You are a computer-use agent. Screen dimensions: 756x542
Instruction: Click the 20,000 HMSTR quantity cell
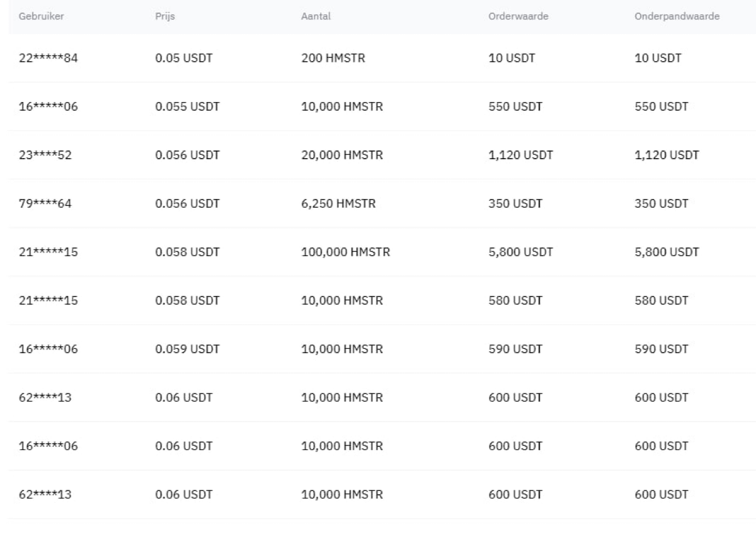coord(342,155)
